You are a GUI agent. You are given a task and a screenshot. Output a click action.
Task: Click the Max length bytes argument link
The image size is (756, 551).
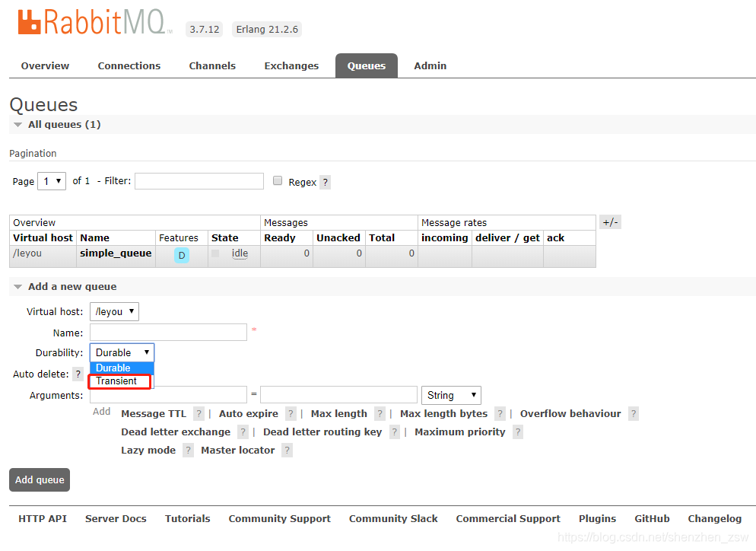pos(443,414)
